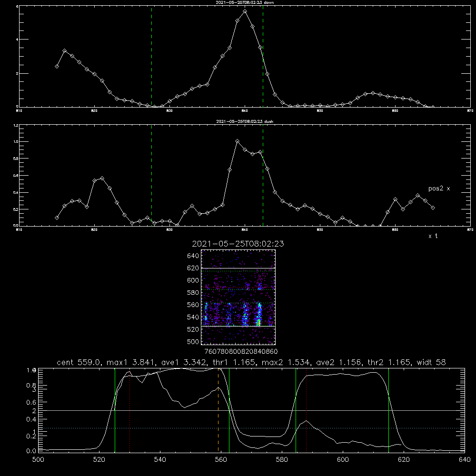Click the solid horizontal threshold line at 2
The height and width of the screenshot is (476, 476).
[251, 410]
